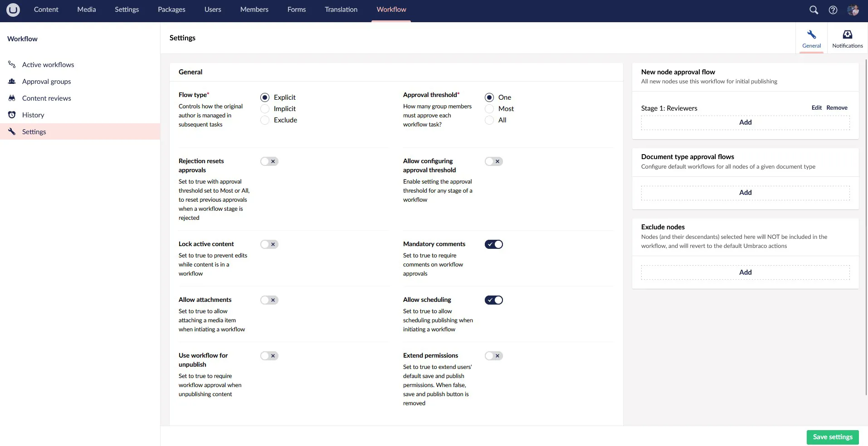868x446 pixels.
Task: Edit Stage 1 Reviewers
Action: tap(816, 108)
